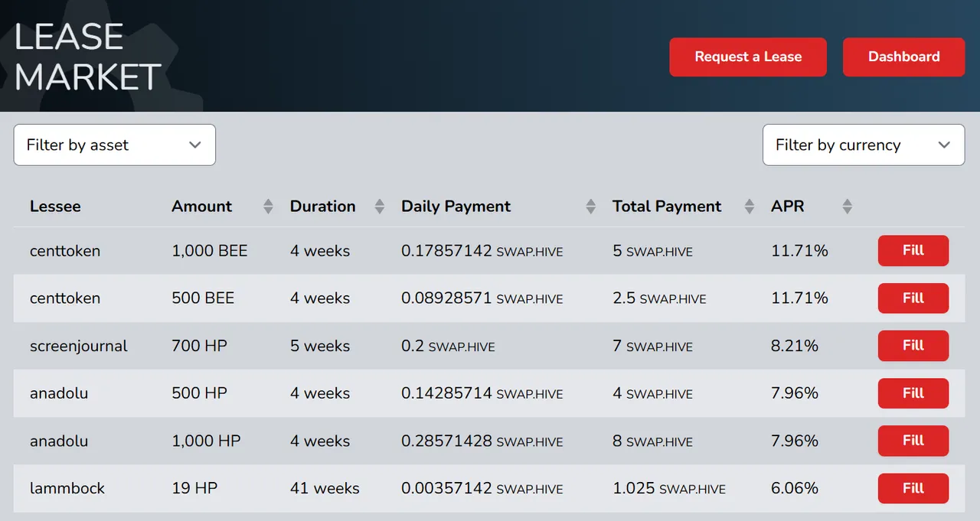Fill lammbock's 19 HP lease
This screenshot has height=521, width=980.
(913, 488)
